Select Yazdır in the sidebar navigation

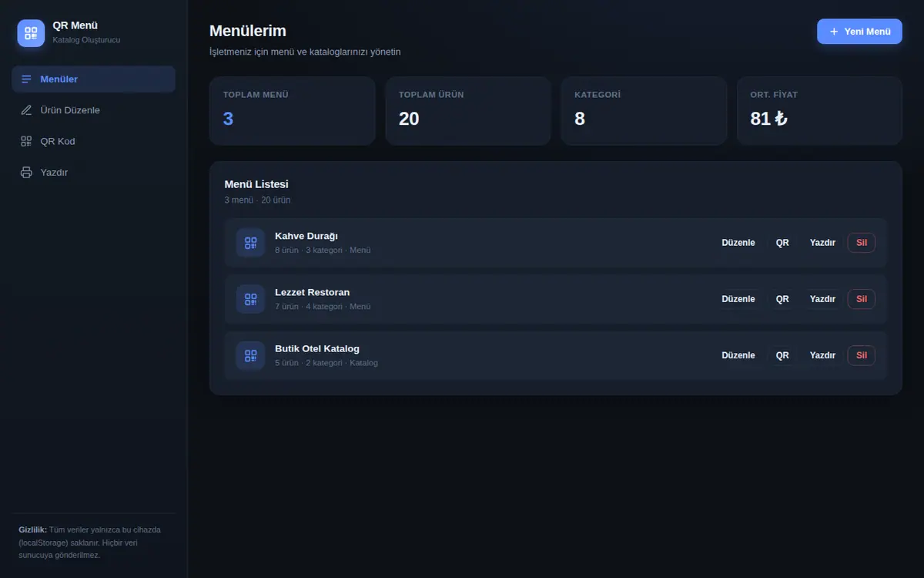[93, 172]
